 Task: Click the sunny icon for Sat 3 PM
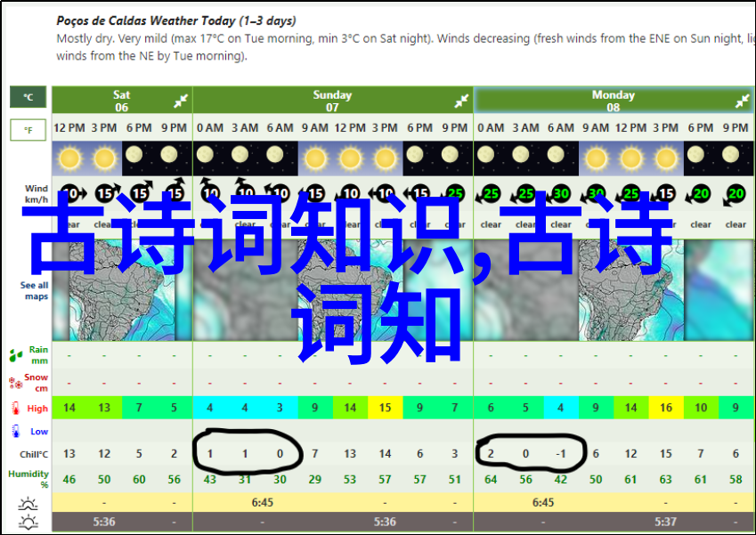point(104,158)
